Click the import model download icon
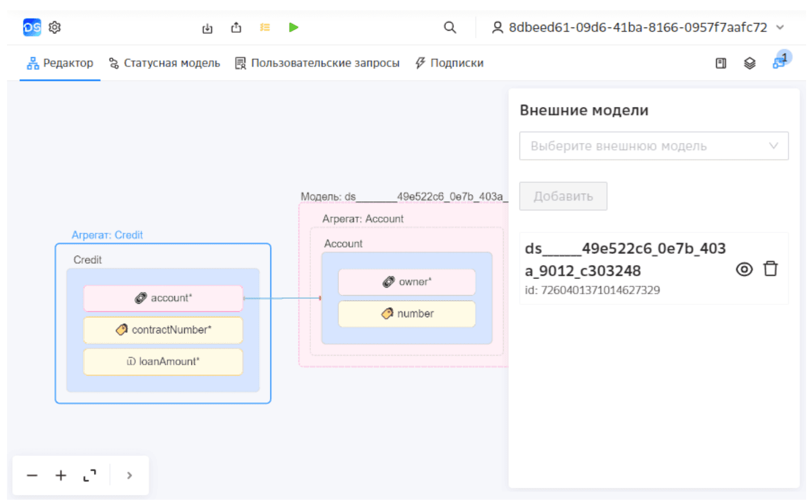812x504 pixels. pos(207,28)
